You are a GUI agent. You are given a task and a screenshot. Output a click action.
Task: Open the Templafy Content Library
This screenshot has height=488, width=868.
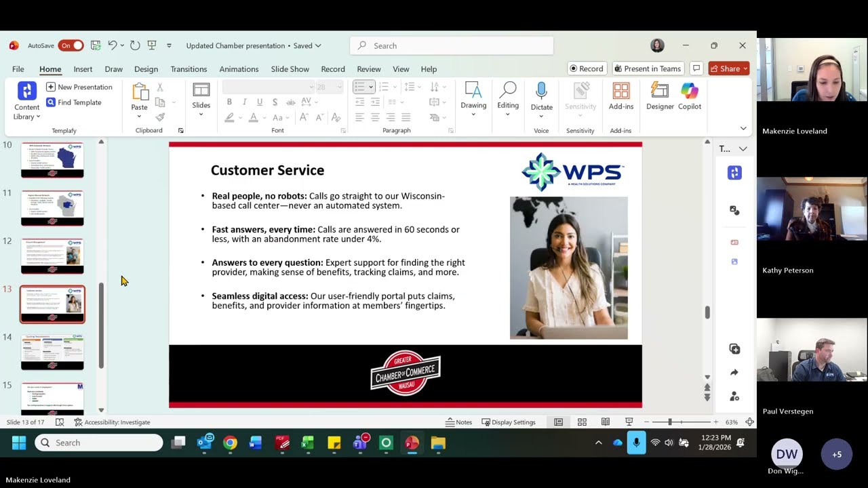click(x=26, y=101)
